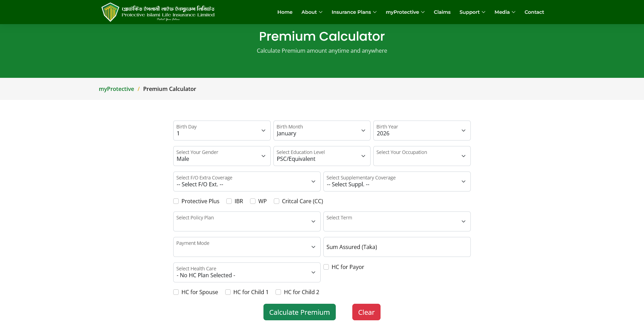Screen dimensions: 644x332
Task: Click the Sum Assured (Taka) field
Action: point(397,247)
